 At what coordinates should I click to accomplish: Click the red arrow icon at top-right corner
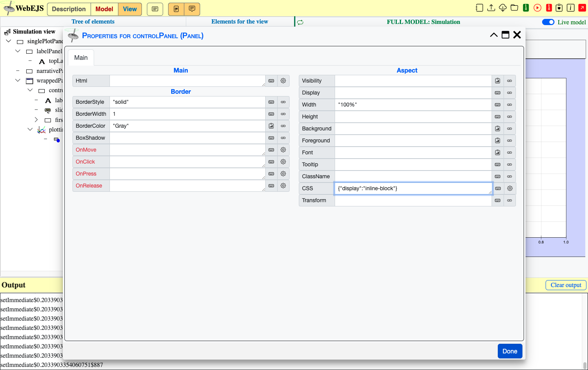582,8
